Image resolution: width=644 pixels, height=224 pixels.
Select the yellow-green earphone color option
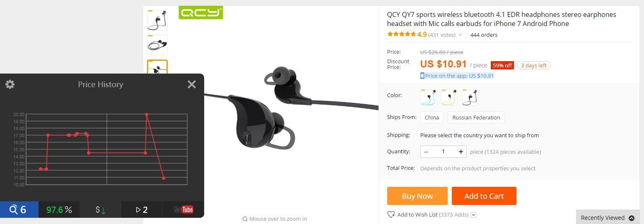[449, 98]
